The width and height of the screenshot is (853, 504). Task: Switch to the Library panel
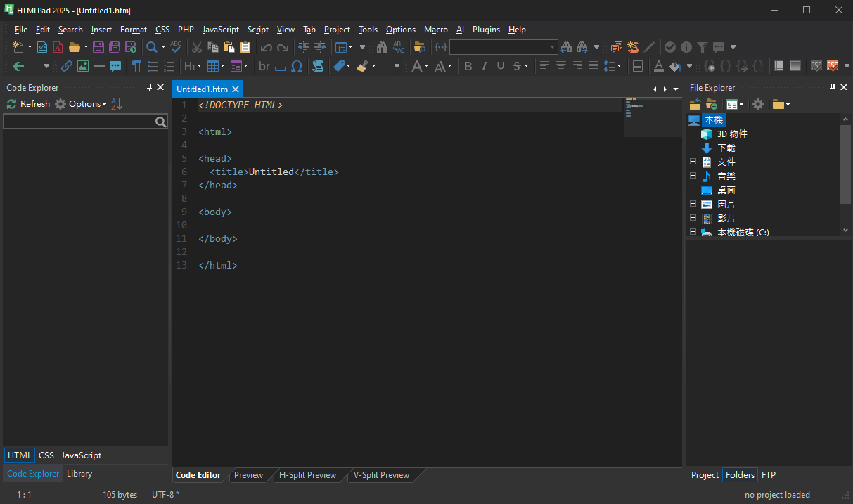79,474
